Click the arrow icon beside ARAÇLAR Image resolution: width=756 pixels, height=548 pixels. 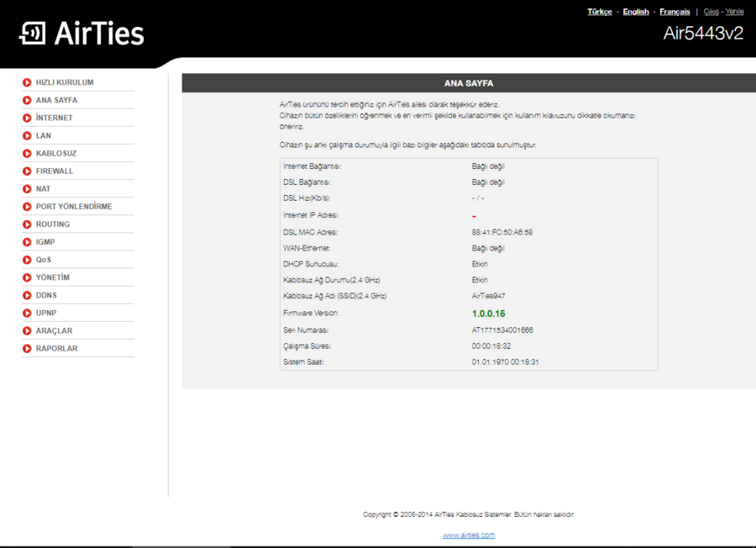pos(28,330)
